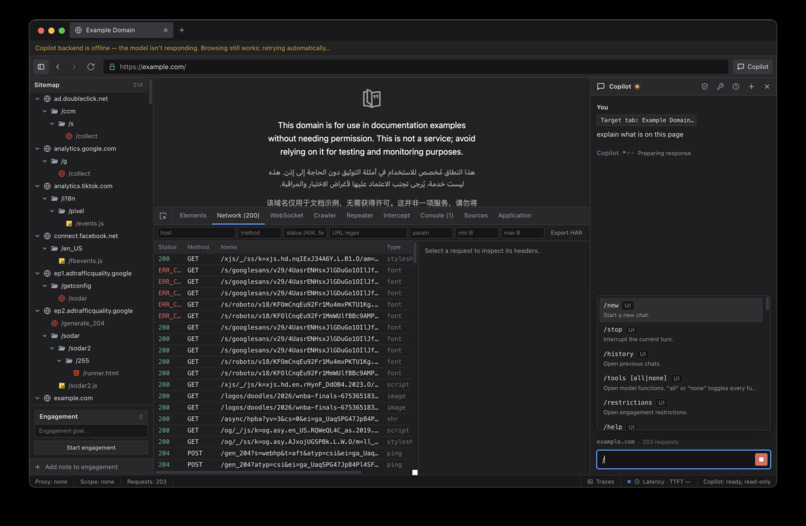Click Export HAR button

566,233
